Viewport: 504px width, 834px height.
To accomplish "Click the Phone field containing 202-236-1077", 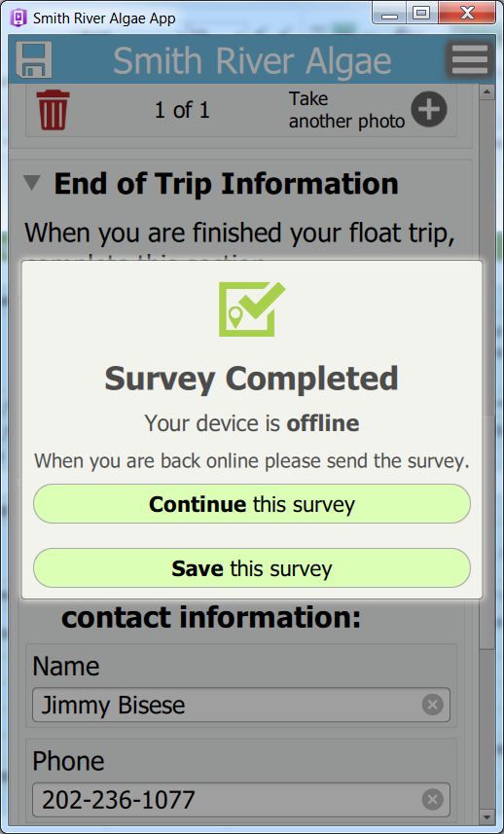I will pos(241,799).
